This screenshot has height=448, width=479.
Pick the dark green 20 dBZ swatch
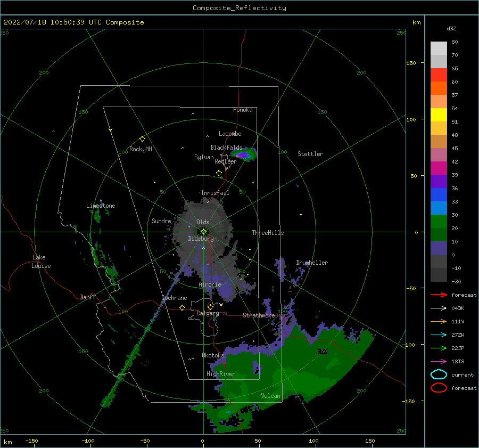[439, 234]
